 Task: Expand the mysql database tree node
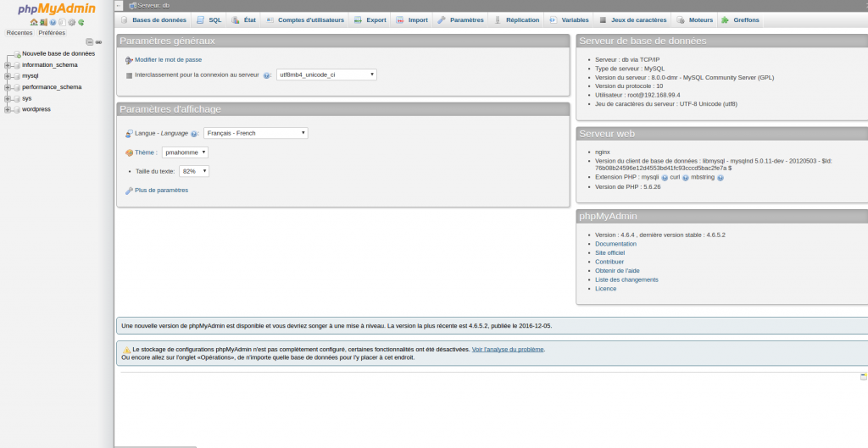(x=8, y=76)
